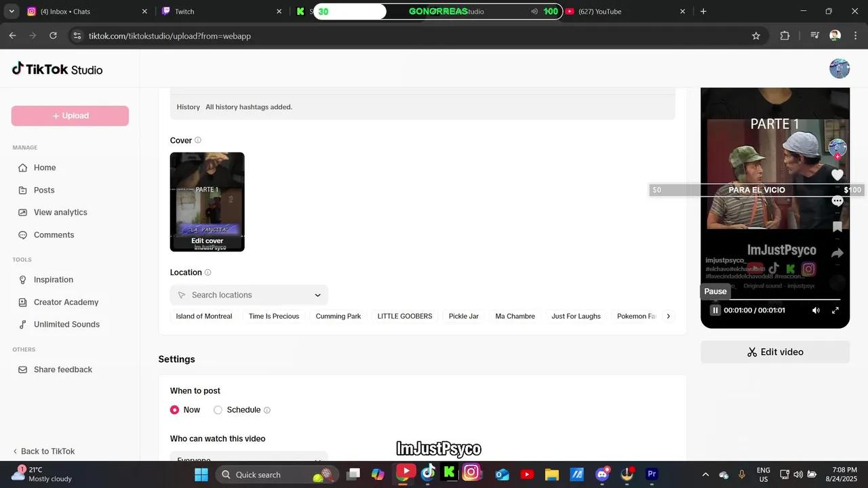Pause the video preview

click(715, 310)
